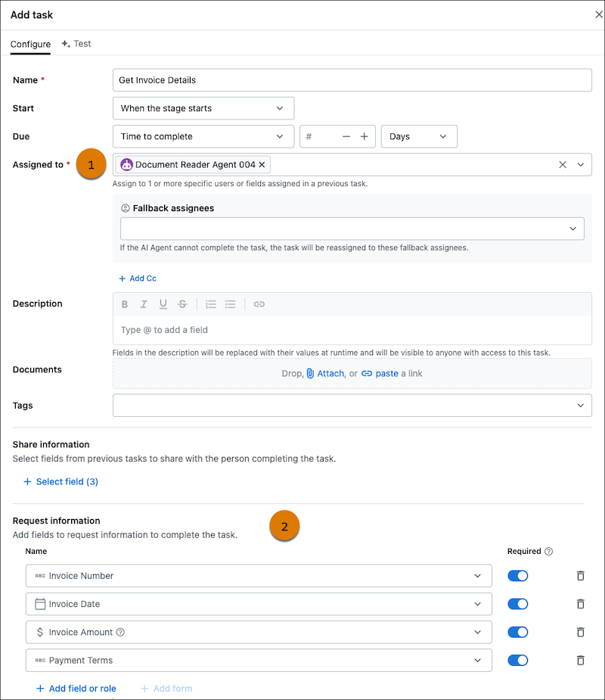Switch to the Test tab
Image resolution: width=605 pixels, height=700 pixels.
coord(76,44)
